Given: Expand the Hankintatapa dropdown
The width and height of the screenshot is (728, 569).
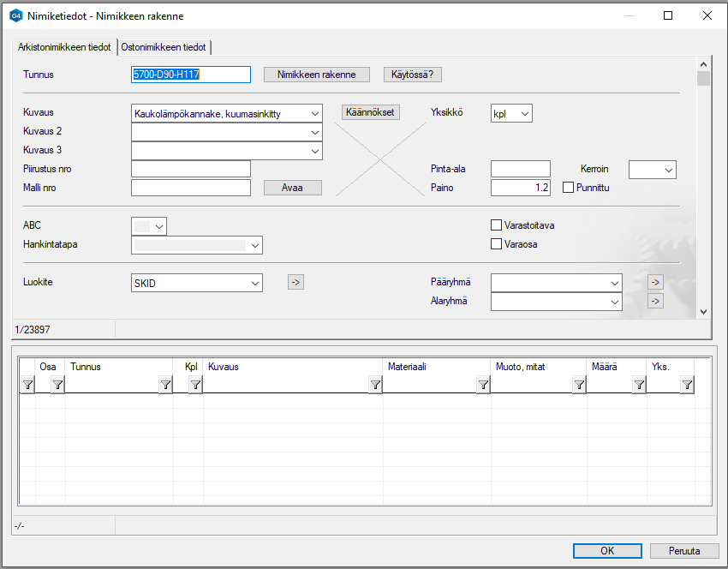Looking at the screenshot, I should point(254,245).
